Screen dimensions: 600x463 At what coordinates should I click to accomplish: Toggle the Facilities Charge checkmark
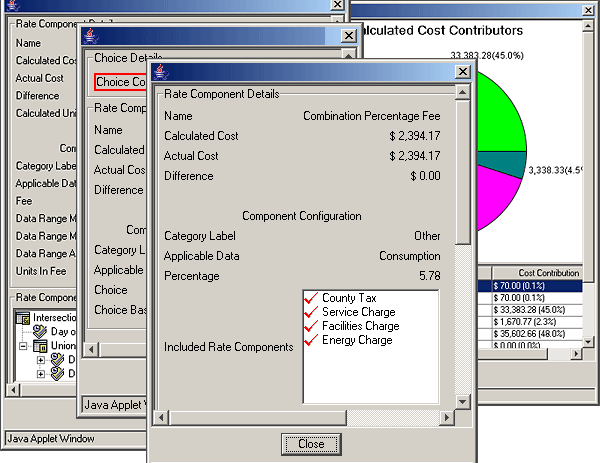pyautogui.click(x=312, y=327)
